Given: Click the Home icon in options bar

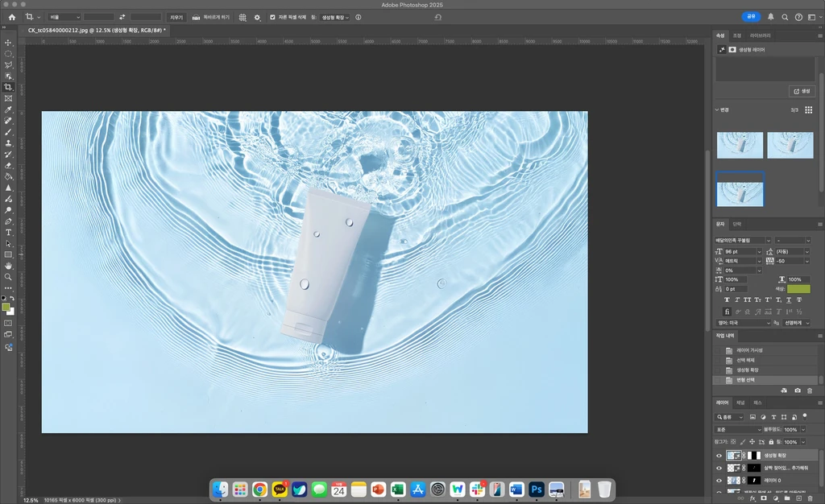Looking at the screenshot, I should tap(11, 17).
